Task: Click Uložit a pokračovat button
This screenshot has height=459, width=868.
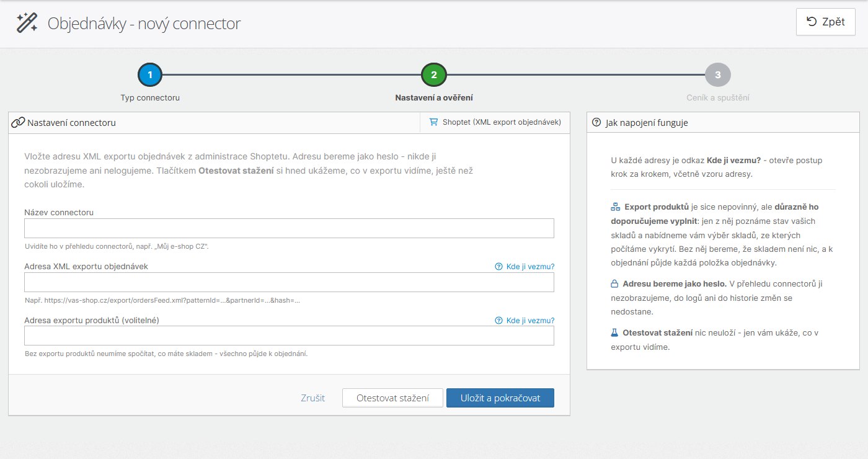Action: pyautogui.click(x=500, y=398)
